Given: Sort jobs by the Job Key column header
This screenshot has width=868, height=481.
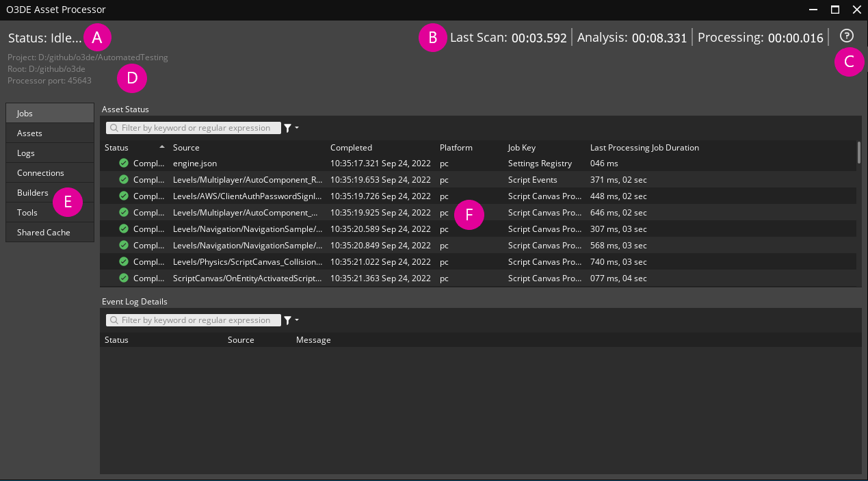Looking at the screenshot, I should [x=521, y=147].
